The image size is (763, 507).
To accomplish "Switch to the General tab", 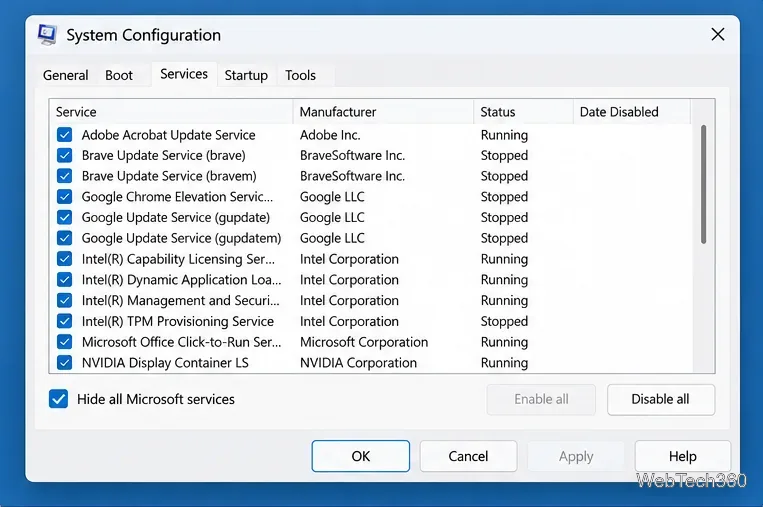I will pyautogui.click(x=66, y=75).
